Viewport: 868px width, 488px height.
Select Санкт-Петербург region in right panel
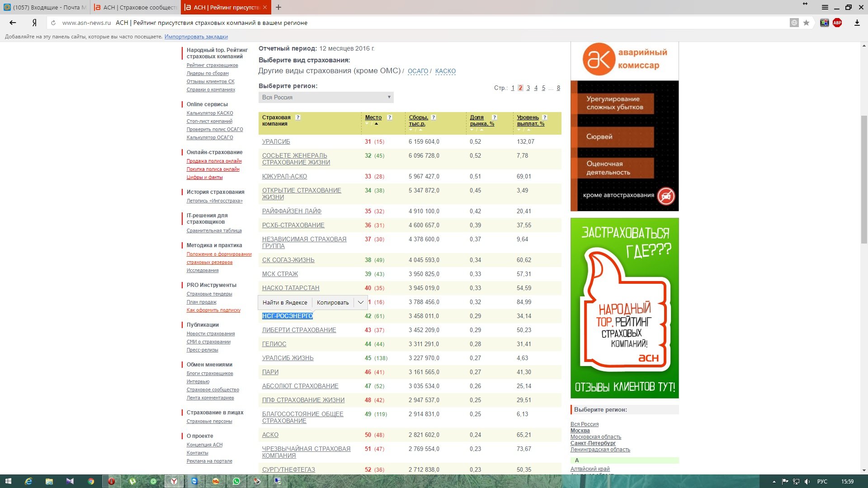point(593,443)
